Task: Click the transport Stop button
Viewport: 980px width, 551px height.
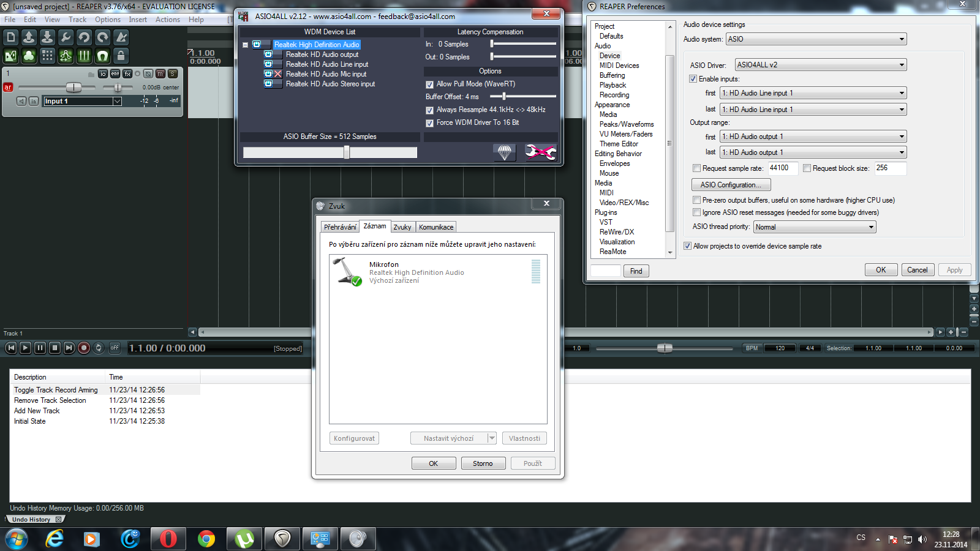Action: [x=55, y=348]
